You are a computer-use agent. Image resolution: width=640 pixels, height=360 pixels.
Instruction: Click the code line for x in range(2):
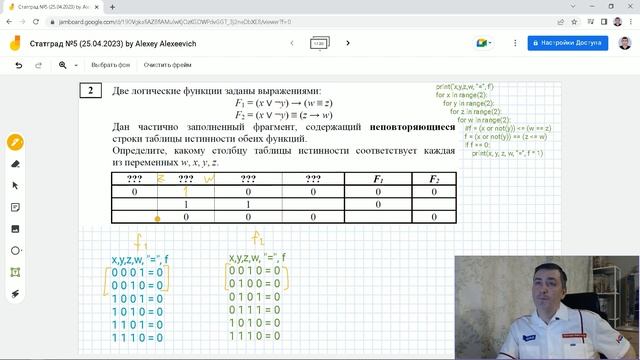click(x=462, y=95)
